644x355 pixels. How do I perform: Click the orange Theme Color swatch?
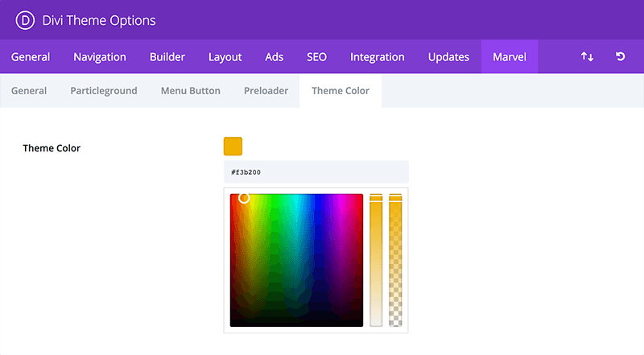tap(233, 147)
